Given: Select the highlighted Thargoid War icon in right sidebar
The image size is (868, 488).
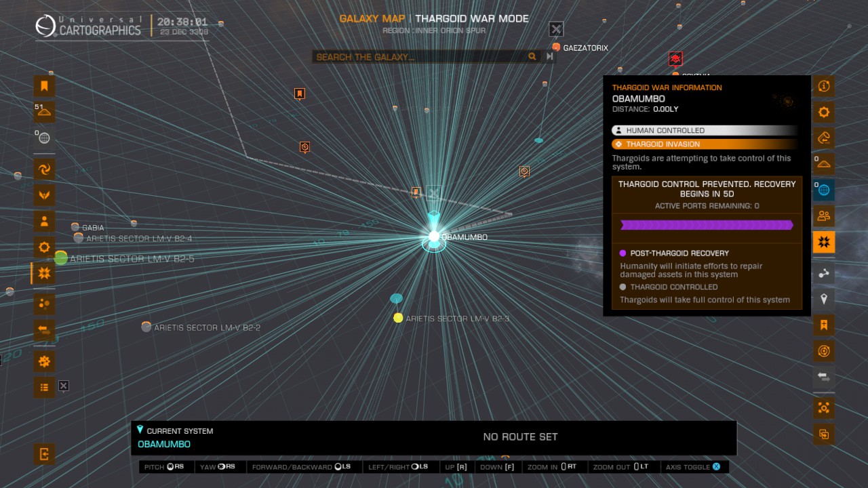Looking at the screenshot, I should click(824, 242).
